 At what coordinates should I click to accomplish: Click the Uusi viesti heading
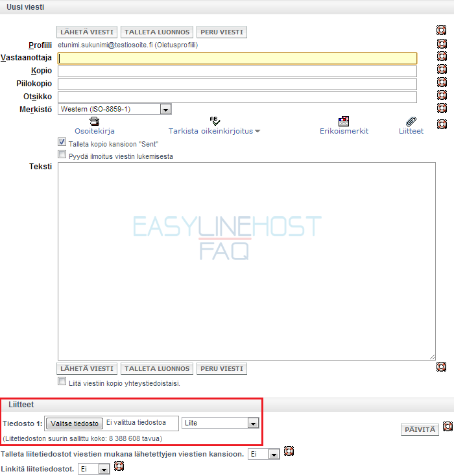(25, 7)
